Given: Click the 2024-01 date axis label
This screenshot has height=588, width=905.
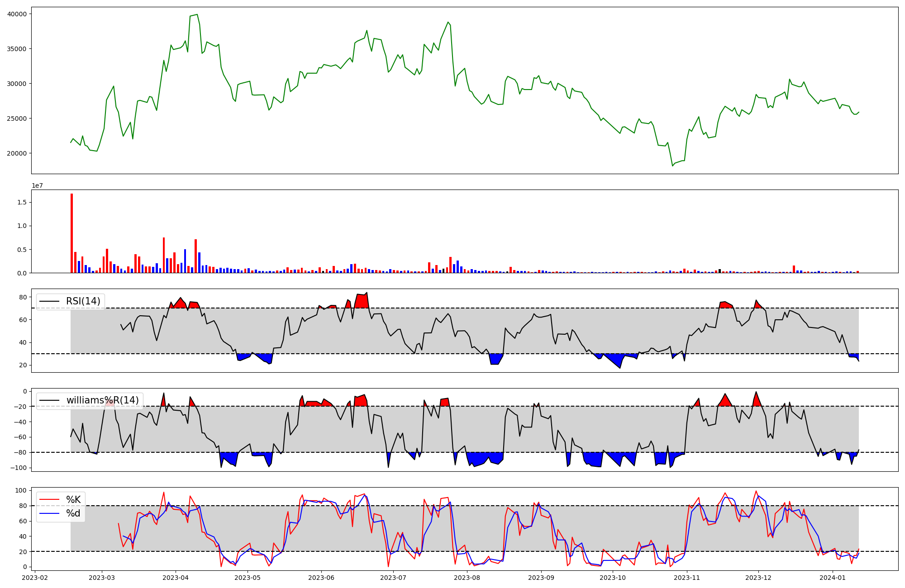Looking at the screenshot, I should pyautogui.click(x=832, y=578).
